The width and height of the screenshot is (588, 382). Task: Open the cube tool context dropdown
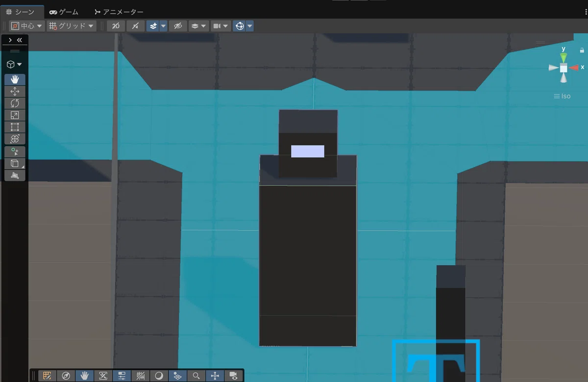tap(14, 64)
